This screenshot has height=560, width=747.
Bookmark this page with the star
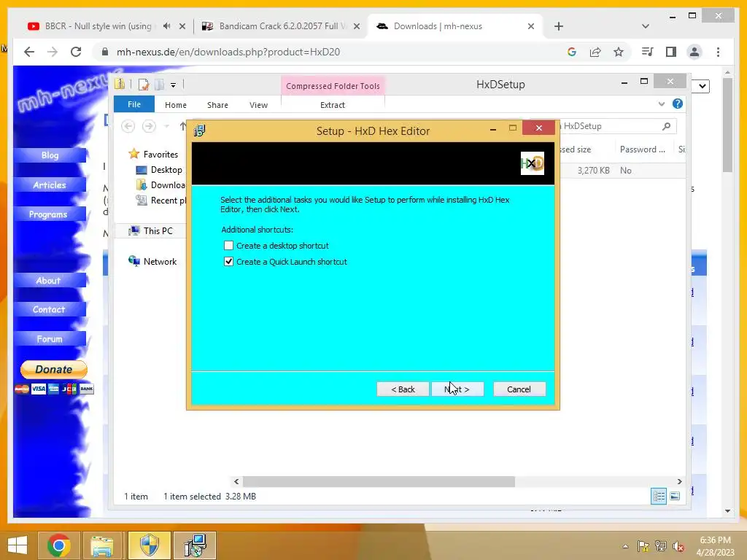coord(619,52)
